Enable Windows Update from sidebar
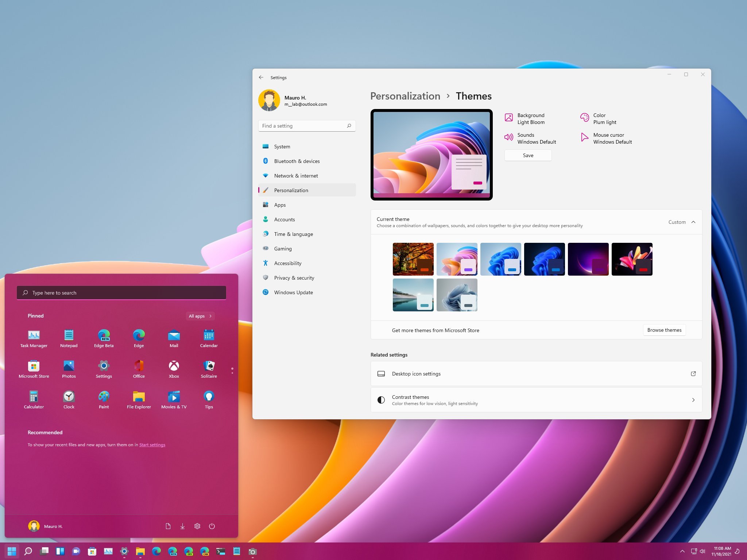 [294, 292]
